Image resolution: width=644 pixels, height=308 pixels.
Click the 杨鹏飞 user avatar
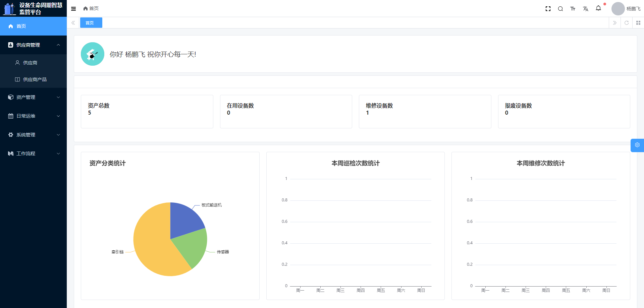click(618, 9)
